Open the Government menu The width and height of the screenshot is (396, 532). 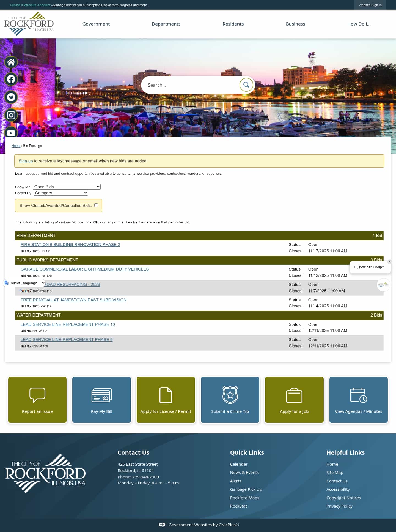click(x=96, y=24)
